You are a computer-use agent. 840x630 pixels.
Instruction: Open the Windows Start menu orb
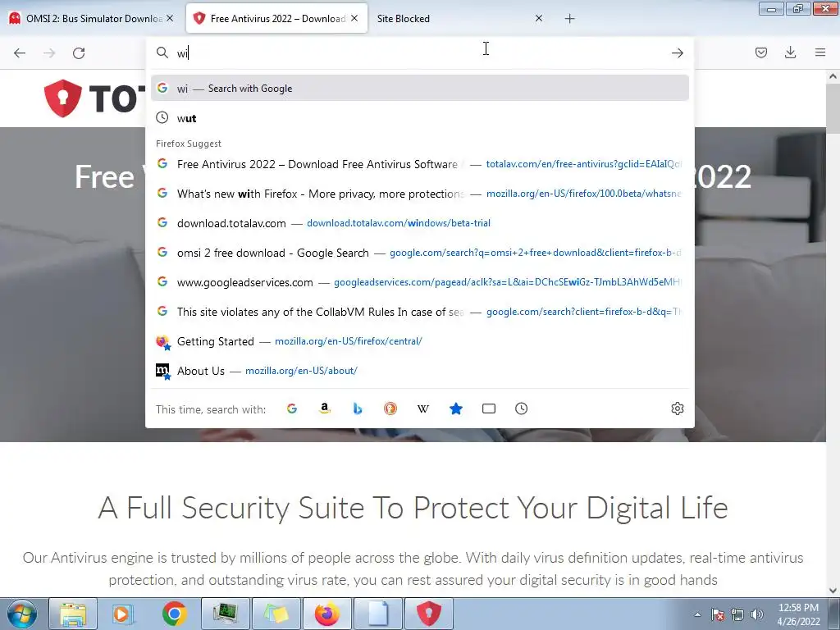(x=22, y=614)
